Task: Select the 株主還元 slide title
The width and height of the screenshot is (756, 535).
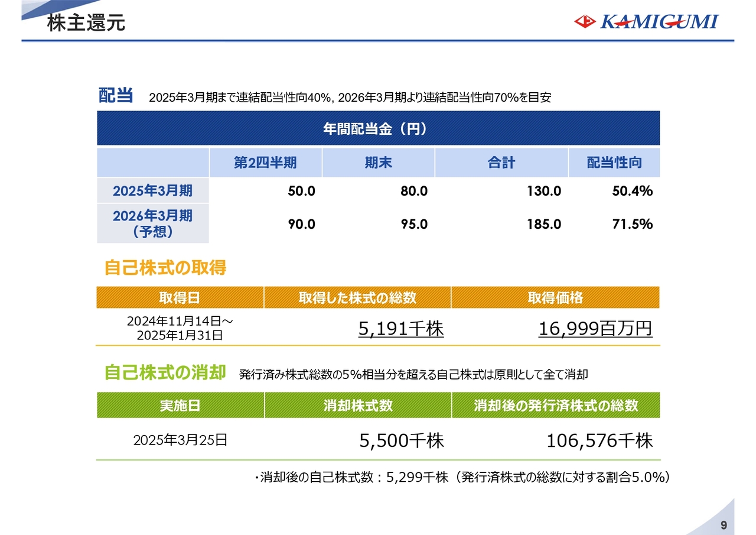Action: (86, 24)
